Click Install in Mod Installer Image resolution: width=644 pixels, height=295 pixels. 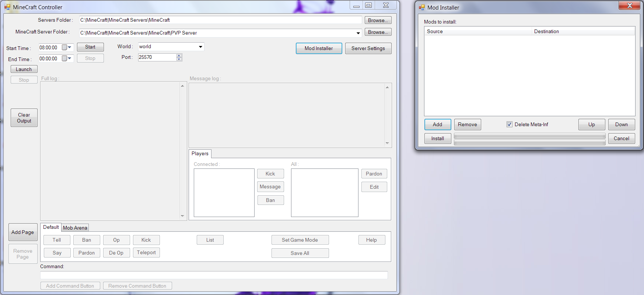(x=438, y=138)
